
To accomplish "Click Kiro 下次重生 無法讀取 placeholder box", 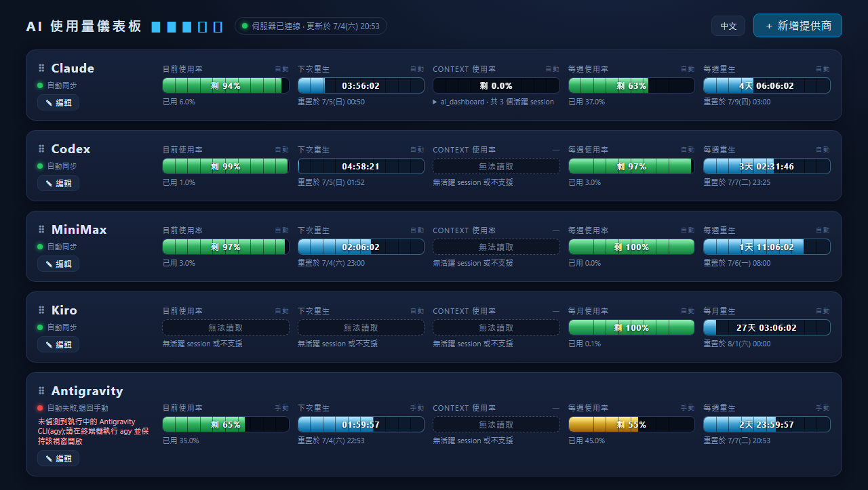I will point(361,327).
